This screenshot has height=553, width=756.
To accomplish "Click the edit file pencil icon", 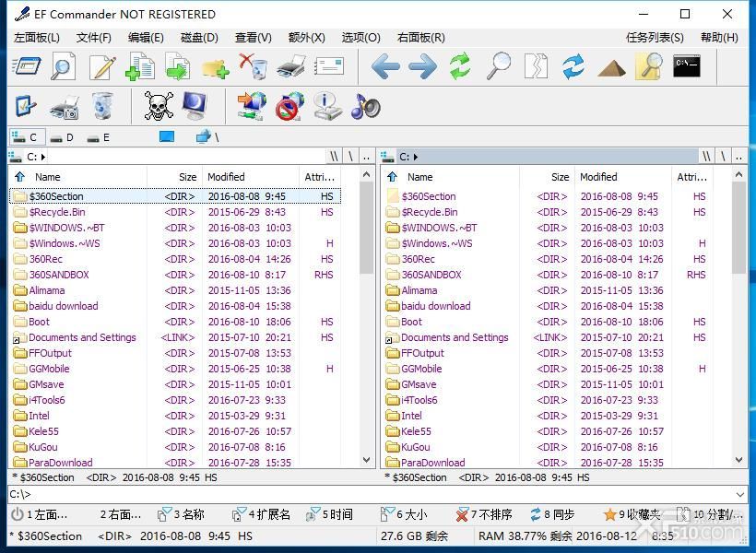I will 101,66.
